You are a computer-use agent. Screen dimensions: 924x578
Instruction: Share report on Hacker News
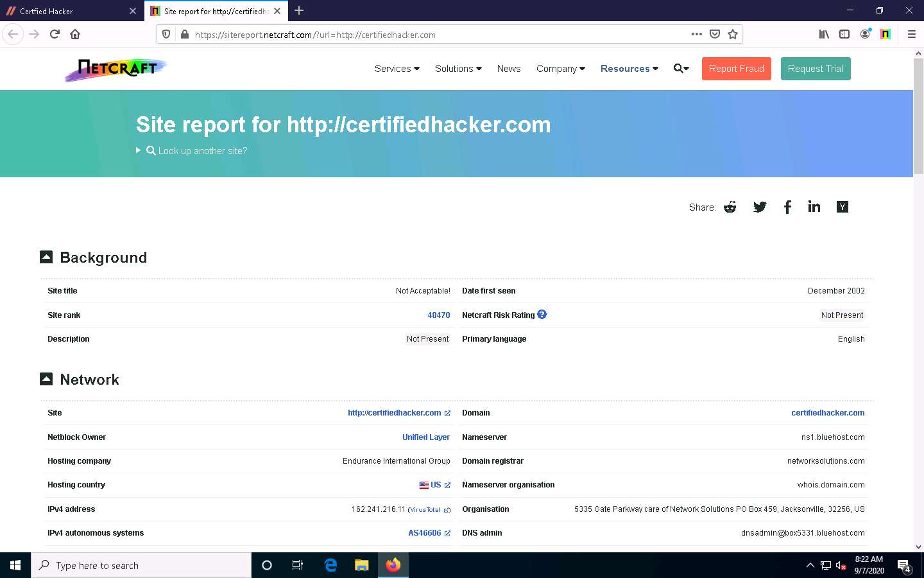[843, 207]
